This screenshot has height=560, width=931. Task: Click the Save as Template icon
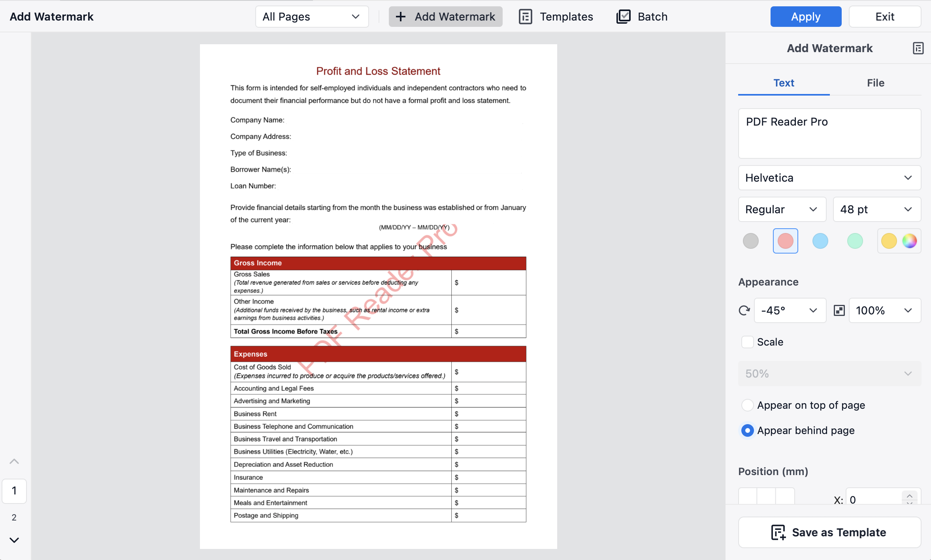778,532
